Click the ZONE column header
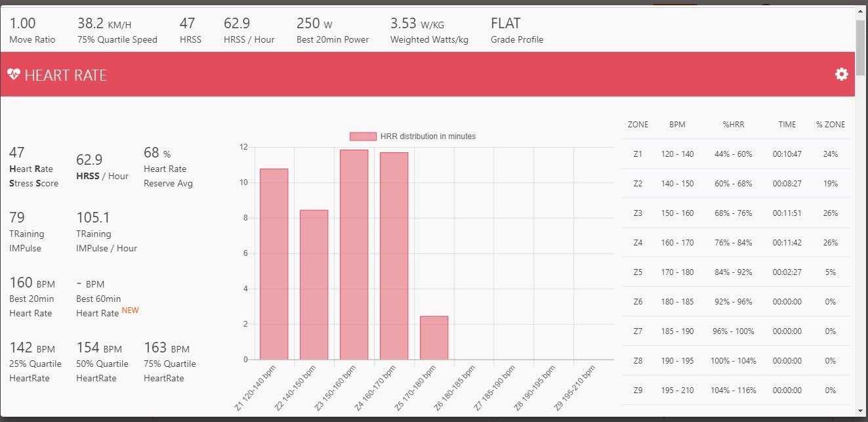This screenshot has height=422, width=868. [x=638, y=125]
